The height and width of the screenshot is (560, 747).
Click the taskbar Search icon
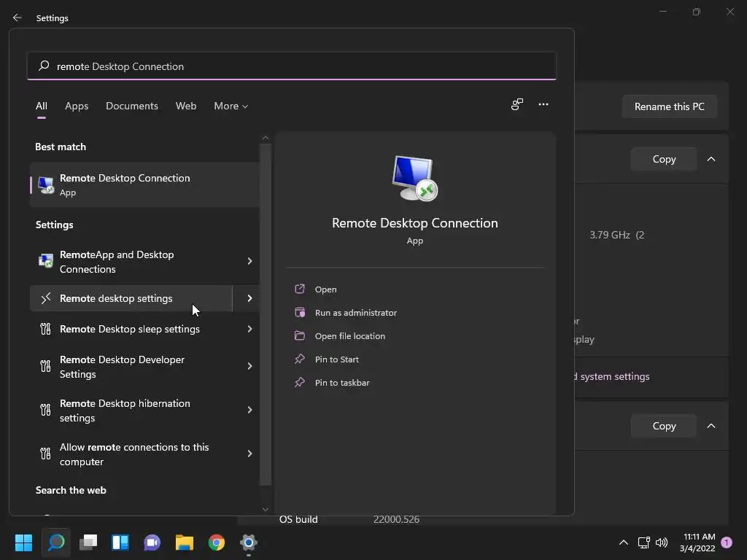click(x=55, y=542)
